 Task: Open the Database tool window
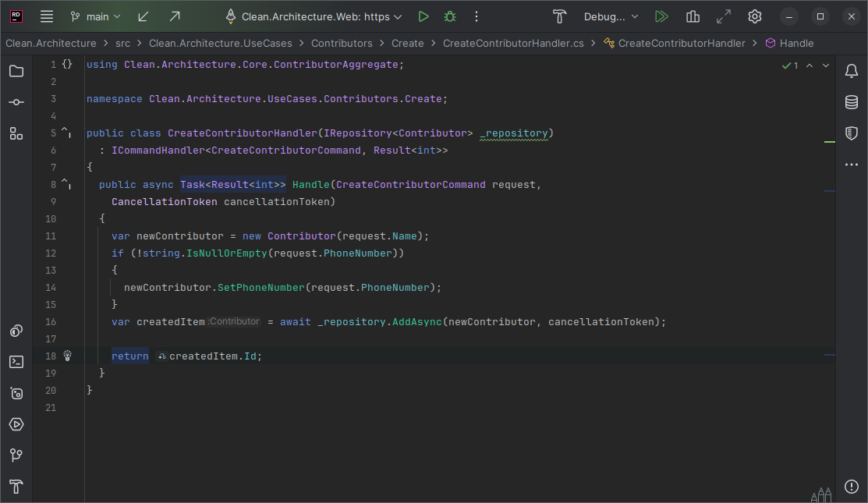[851, 101]
